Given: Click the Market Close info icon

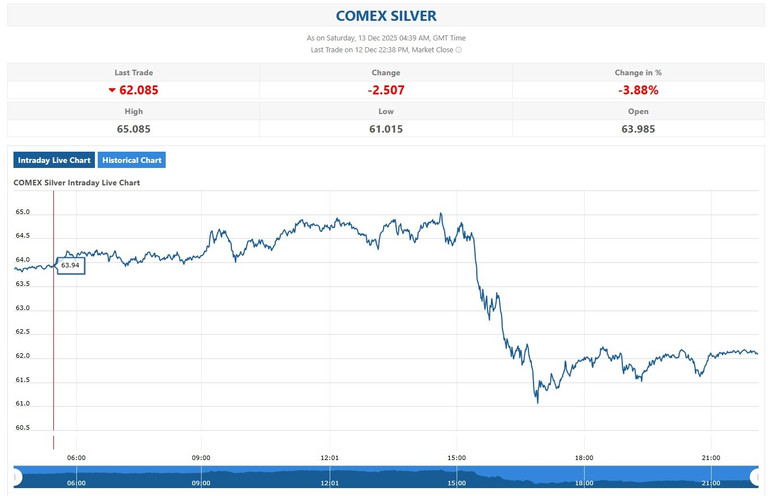Looking at the screenshot, I should pyautogui.click(x=459, y=49).
